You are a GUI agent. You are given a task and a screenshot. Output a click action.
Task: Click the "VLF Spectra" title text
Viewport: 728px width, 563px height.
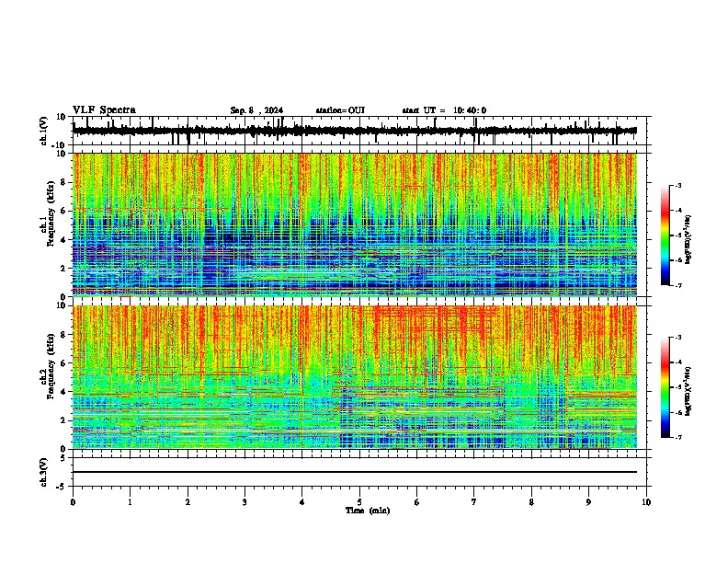point(104,110)
